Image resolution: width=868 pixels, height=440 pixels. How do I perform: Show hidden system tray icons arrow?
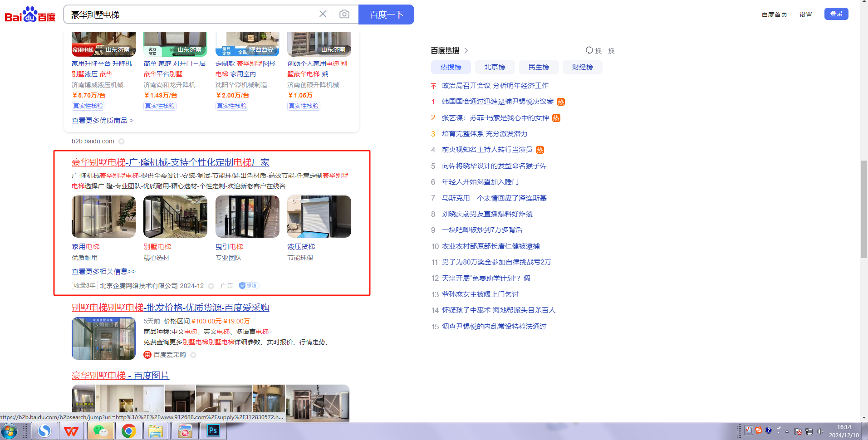tap(787, 431)
